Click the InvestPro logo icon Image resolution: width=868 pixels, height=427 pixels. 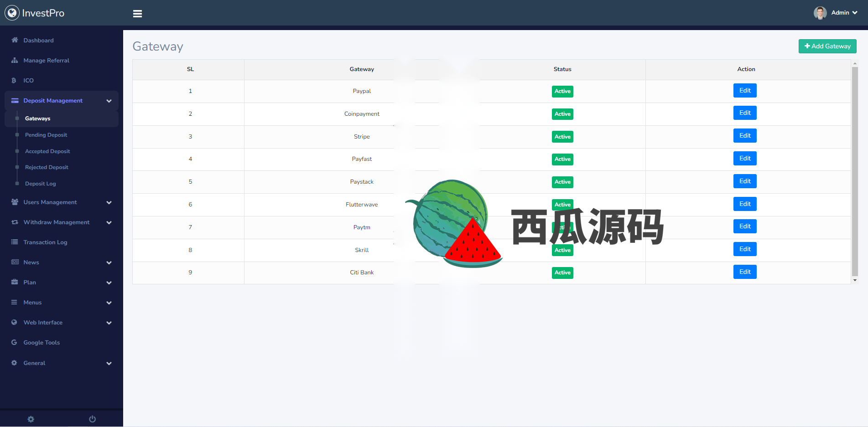click(x=12, y=13)
